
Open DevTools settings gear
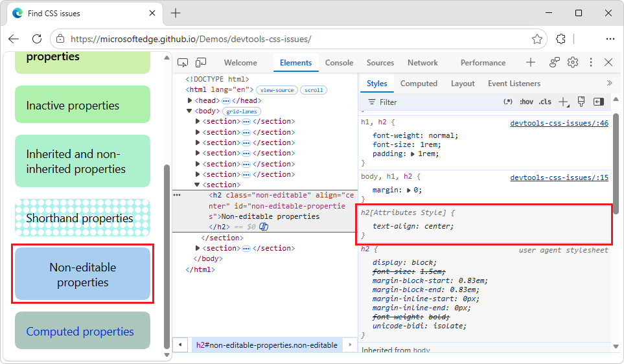573,62
